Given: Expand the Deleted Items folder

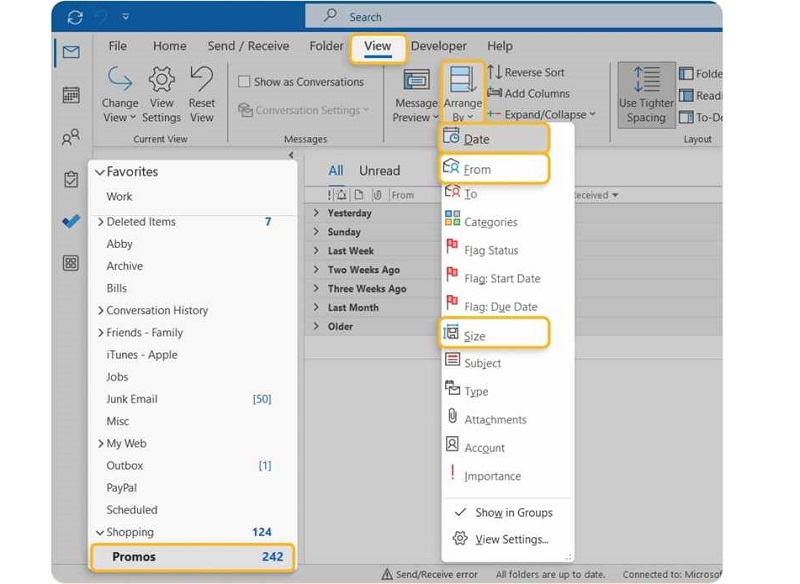Looking at the screenshot, I should tap(100, 222).
